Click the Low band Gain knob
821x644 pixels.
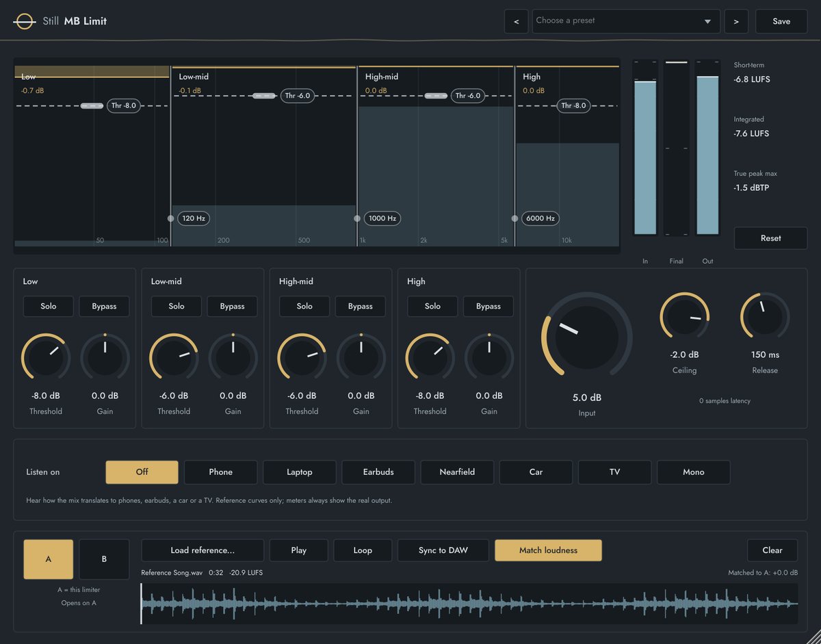click(105, 357)
